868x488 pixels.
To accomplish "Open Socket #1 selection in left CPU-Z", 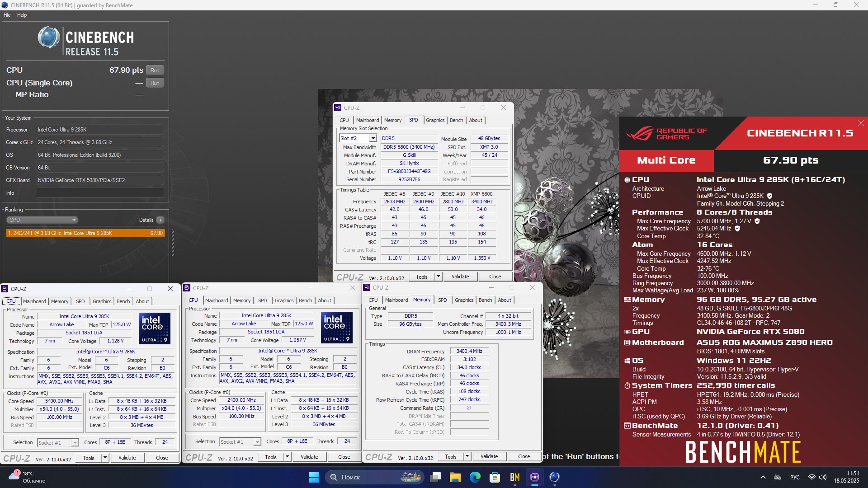I will tap(58, 443).
